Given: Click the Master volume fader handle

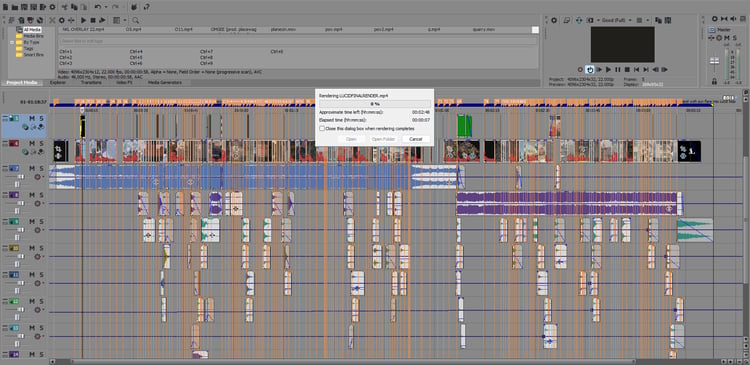Looking at the screenshot, I should coord(714,61).
